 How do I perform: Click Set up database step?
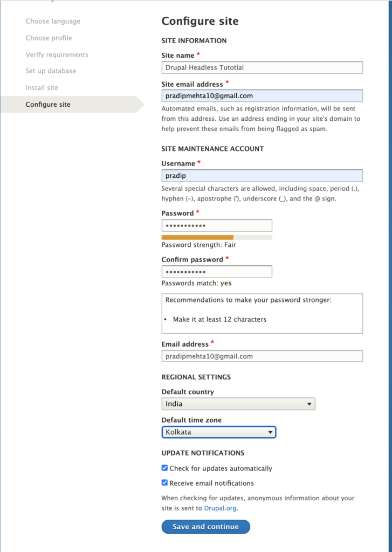pyautogui.click(x=51, y=71)
